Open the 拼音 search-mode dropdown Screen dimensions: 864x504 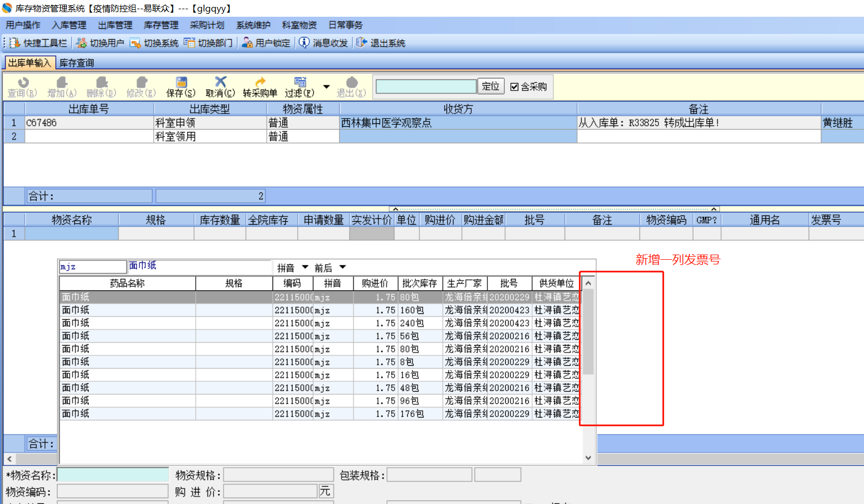[305, 267]
